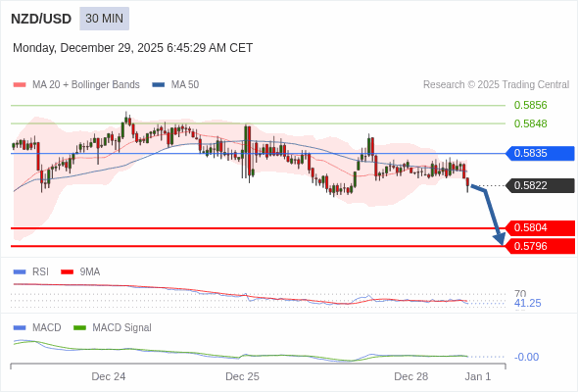The height and width of the screenshot is (392, 578).
Task: Click the NZD/USD pair title
Action: 41,19
